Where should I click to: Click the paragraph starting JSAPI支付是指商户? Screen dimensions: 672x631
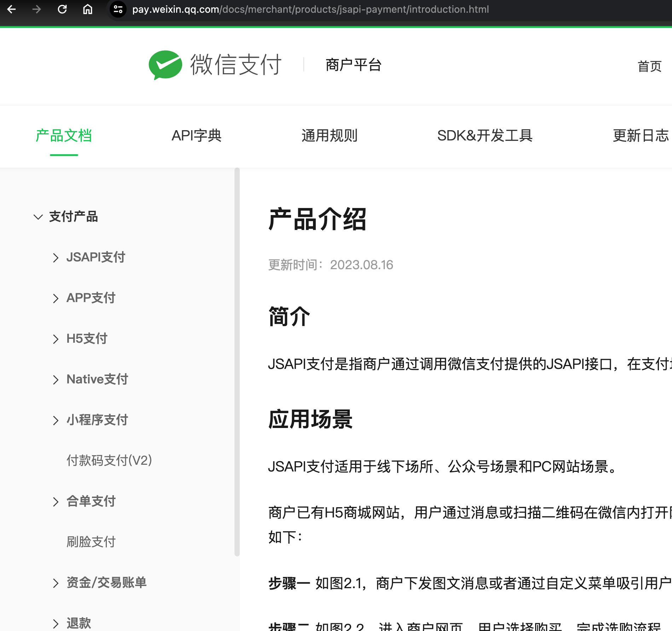(470, 364)
